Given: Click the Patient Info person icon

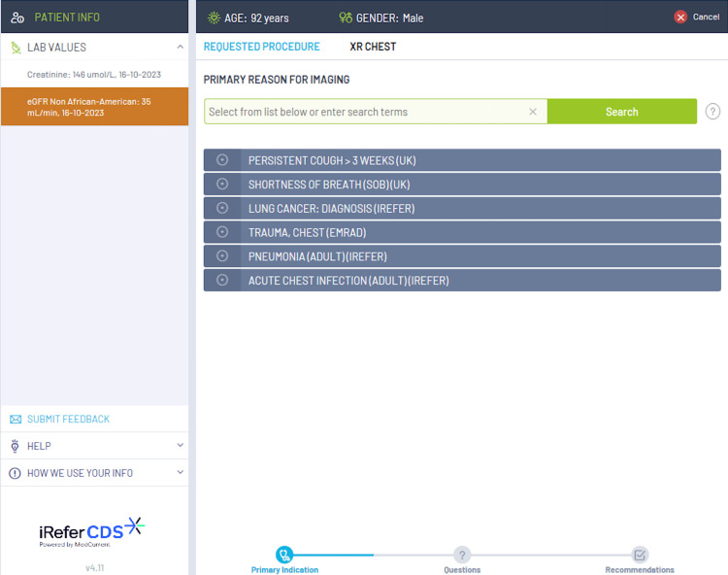Looking at the screenshot, I should 17,17.
